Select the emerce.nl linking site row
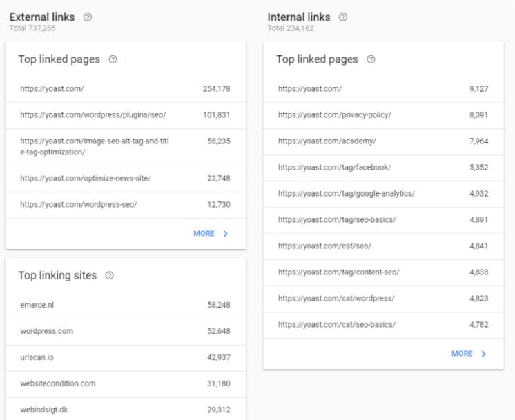This screenshot has width=515, height=420. [126, 305]
